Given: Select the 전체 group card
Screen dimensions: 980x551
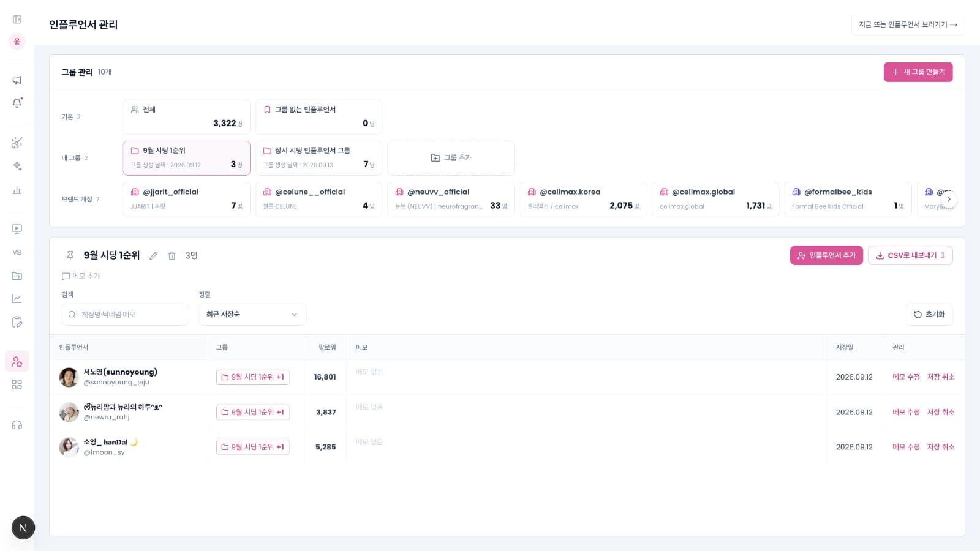Looking at the screenshot, I should [x=186, y=116].
